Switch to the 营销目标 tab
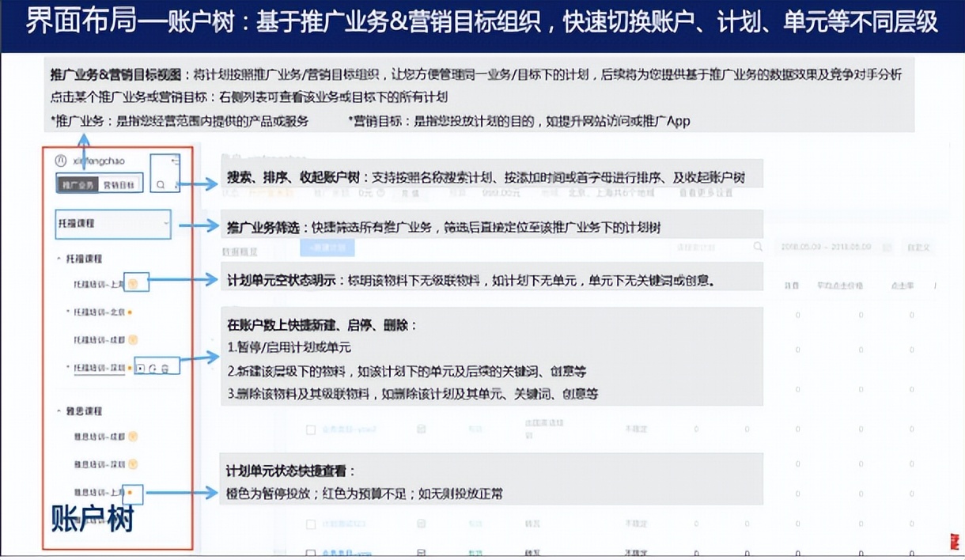 click(x=119, y=184)
